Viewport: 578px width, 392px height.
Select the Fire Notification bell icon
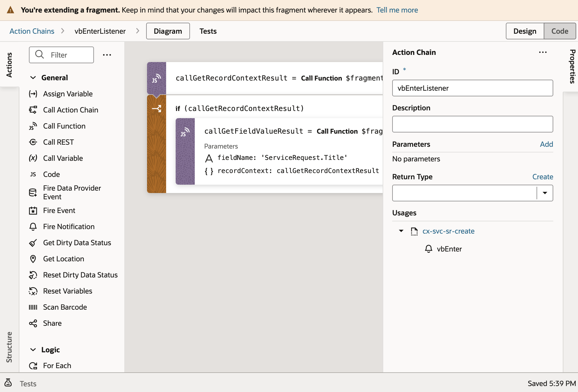click(33, 227)
